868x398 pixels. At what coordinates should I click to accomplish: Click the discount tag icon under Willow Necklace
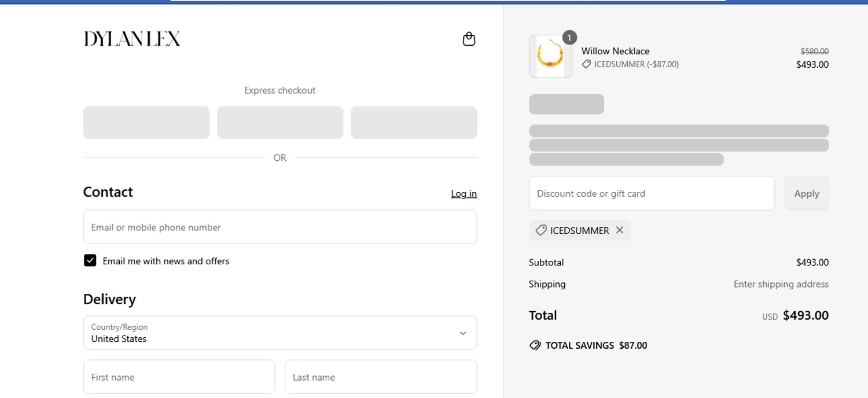586,64
